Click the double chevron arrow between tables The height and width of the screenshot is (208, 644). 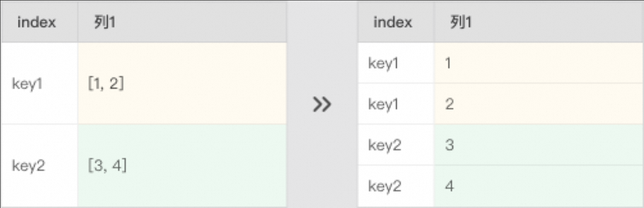322,104
